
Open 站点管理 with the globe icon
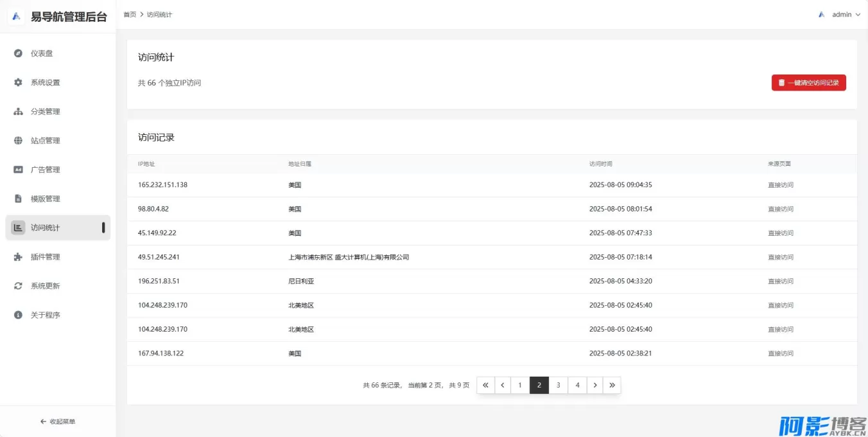pos(18,140)
